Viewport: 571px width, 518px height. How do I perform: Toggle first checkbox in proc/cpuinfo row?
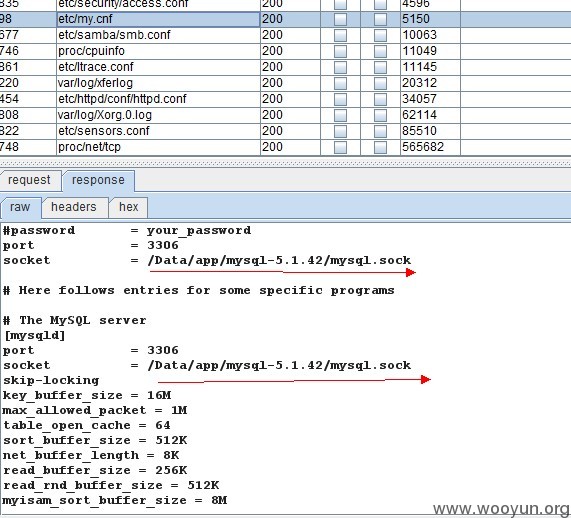[340, 51]
